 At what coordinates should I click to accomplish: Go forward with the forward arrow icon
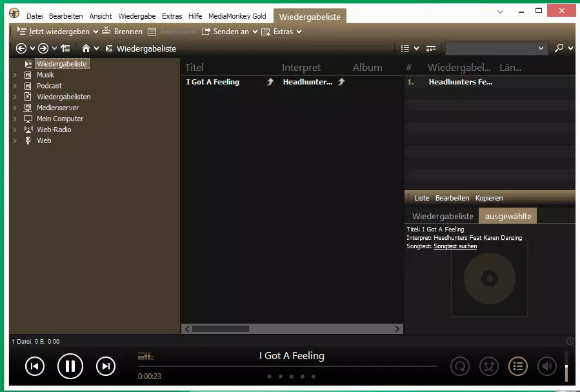43,48
